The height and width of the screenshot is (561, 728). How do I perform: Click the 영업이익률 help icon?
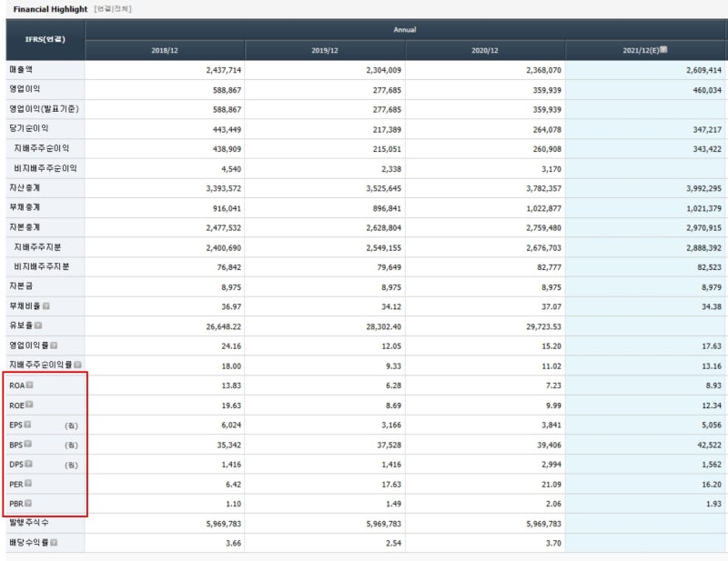point(54,346)
